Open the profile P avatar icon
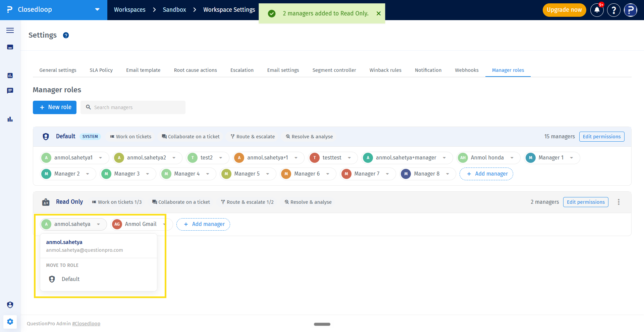The width and height of the screenshot is (644, 332). click(x=631, y=10)
